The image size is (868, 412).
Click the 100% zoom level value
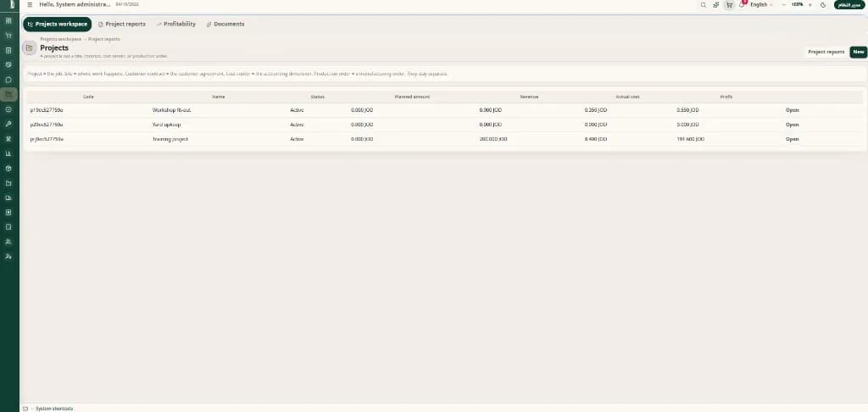coord(797,4)
